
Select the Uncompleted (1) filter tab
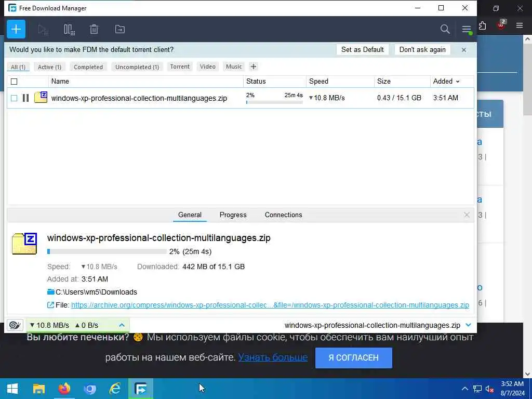point(137,67)
